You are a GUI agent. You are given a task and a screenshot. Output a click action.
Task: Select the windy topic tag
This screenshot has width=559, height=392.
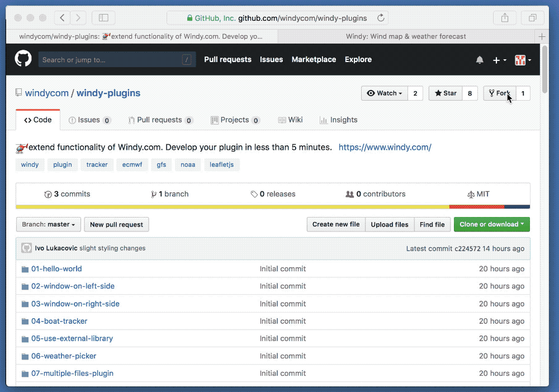coord(30,165)
